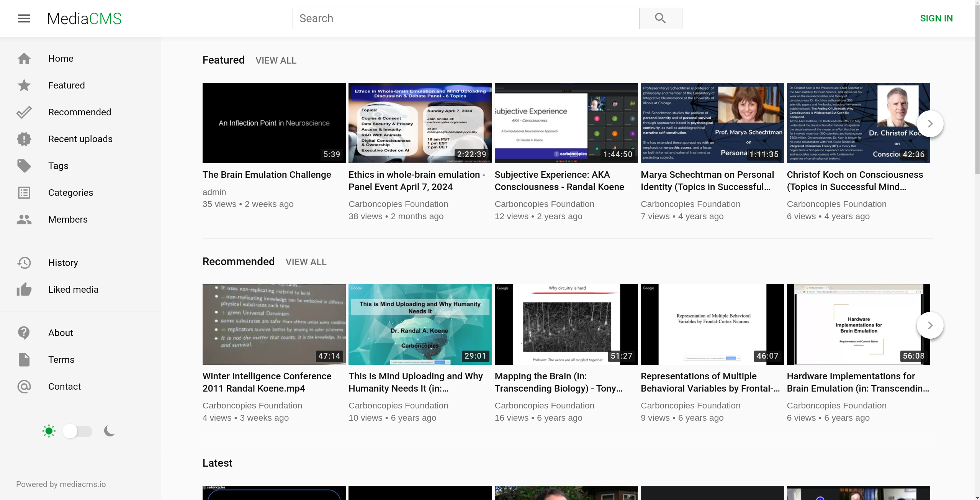
Task: Open The Brain Emulation Challenge thumbnail
Action: coord(274,123)
